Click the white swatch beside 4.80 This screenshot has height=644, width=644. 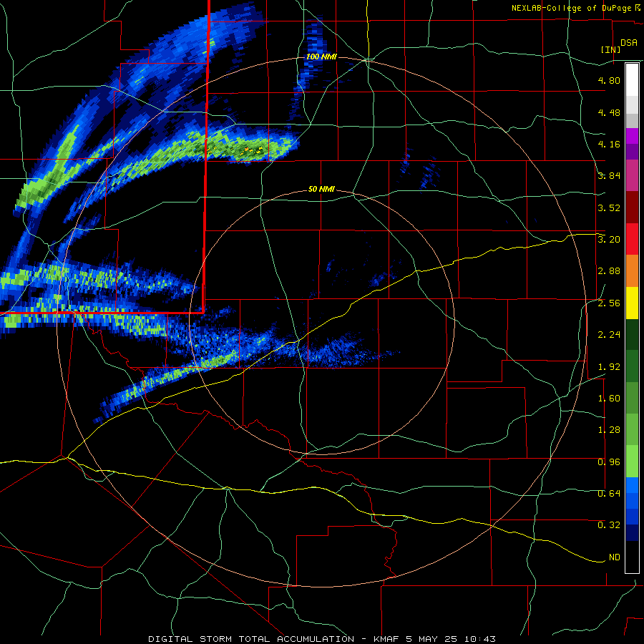[632, 80]
